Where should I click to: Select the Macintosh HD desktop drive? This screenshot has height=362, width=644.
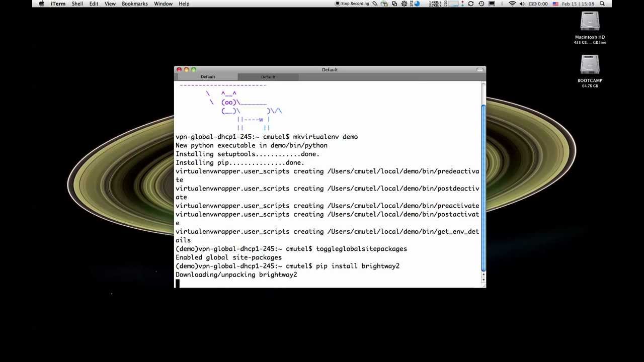coord(590,28)
